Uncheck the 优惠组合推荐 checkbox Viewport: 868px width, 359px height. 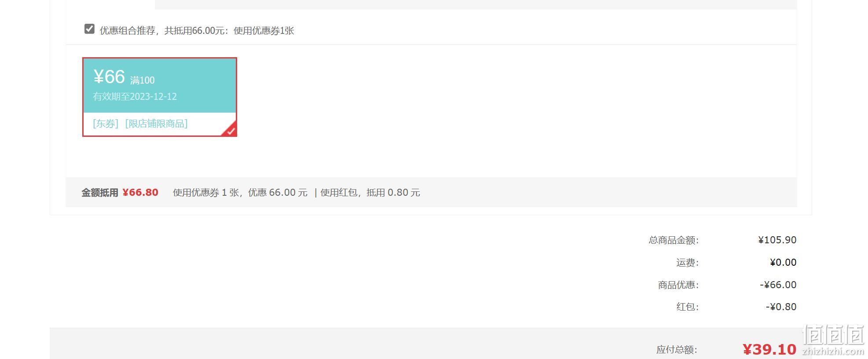tap(89, 29)
